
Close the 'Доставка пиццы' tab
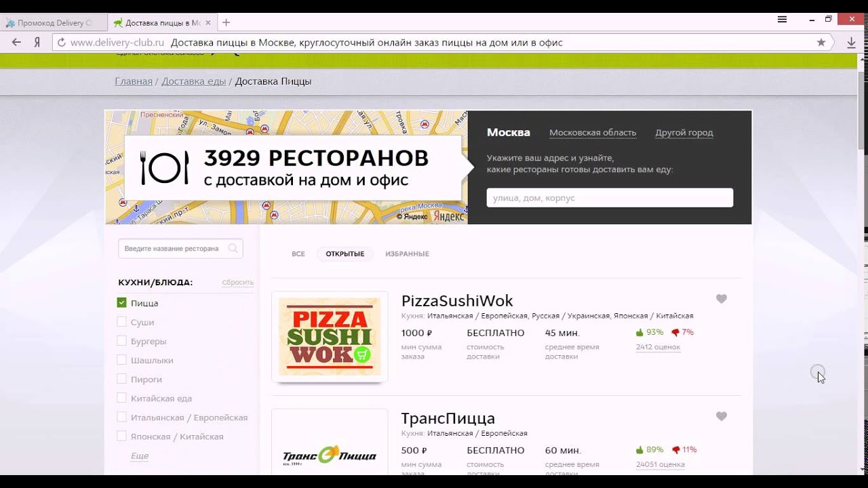[208, 22]
